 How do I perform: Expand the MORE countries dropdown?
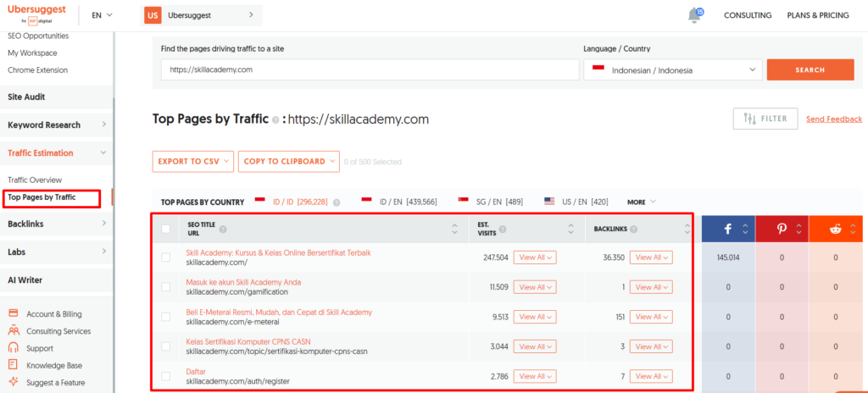[641, 202]
